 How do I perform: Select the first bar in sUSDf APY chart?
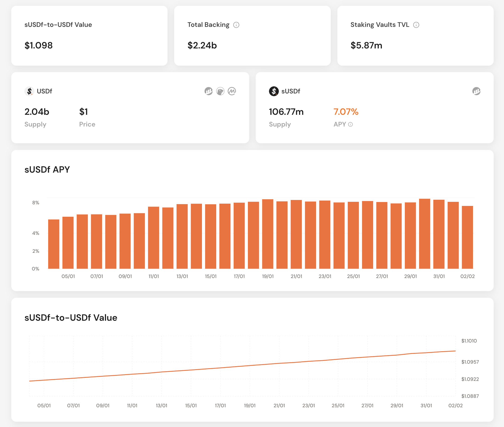coord(54,244)
